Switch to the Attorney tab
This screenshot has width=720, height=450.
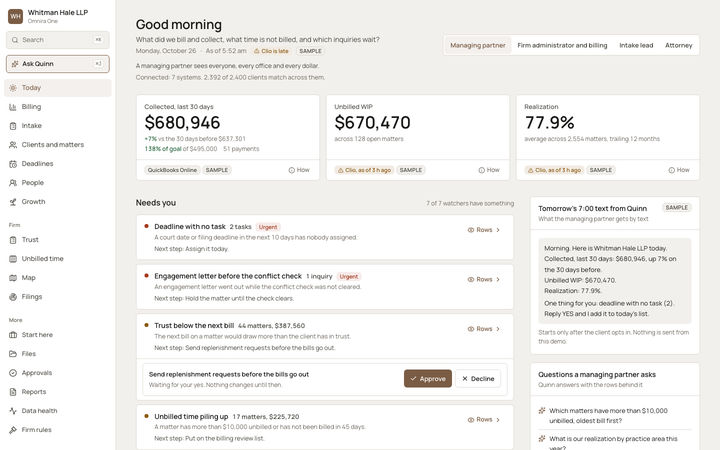678,45
